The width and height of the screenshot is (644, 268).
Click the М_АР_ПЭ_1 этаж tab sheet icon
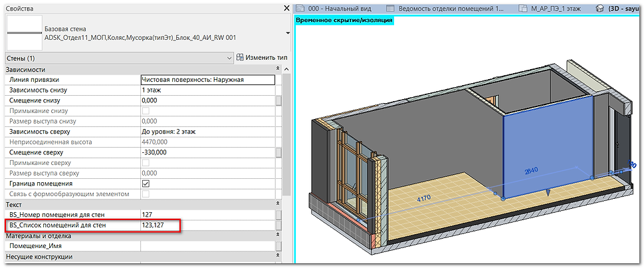pos(522,8)
